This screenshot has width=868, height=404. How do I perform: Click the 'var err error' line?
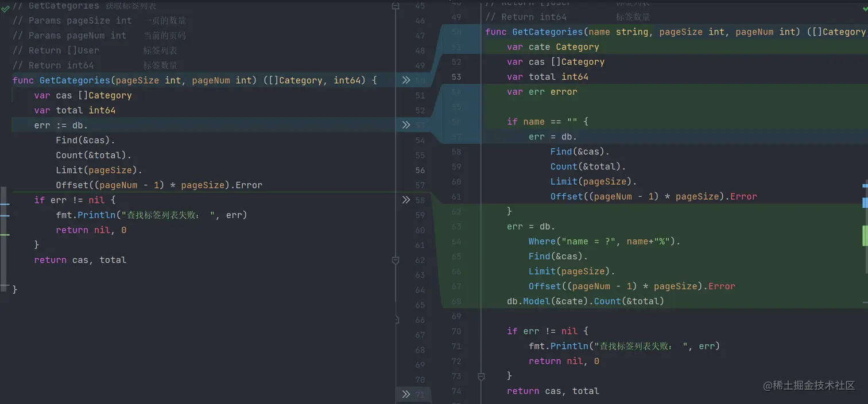[542, 92]
